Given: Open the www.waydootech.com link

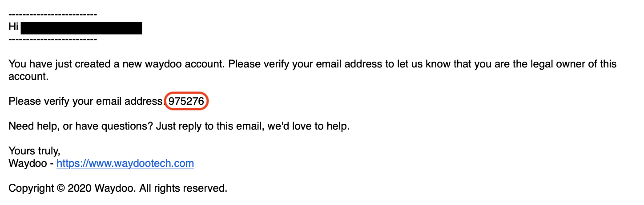Looking at the screenshot, I should pos(125,164).
